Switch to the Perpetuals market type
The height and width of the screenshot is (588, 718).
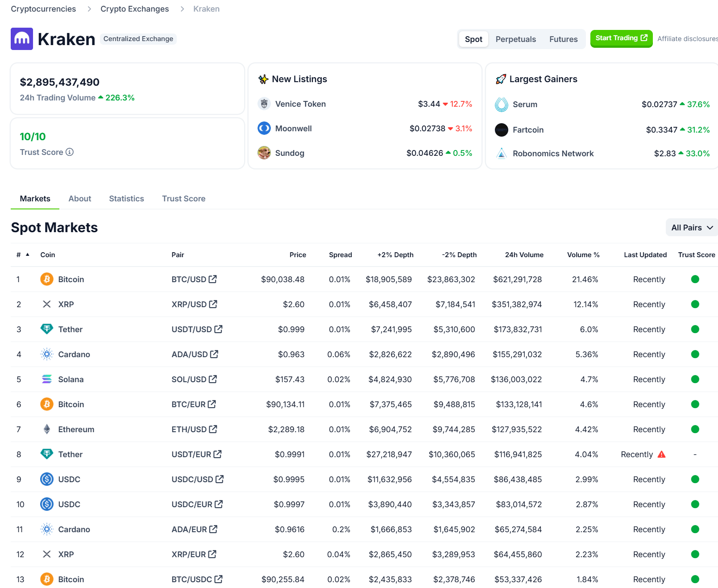(516, 39)
